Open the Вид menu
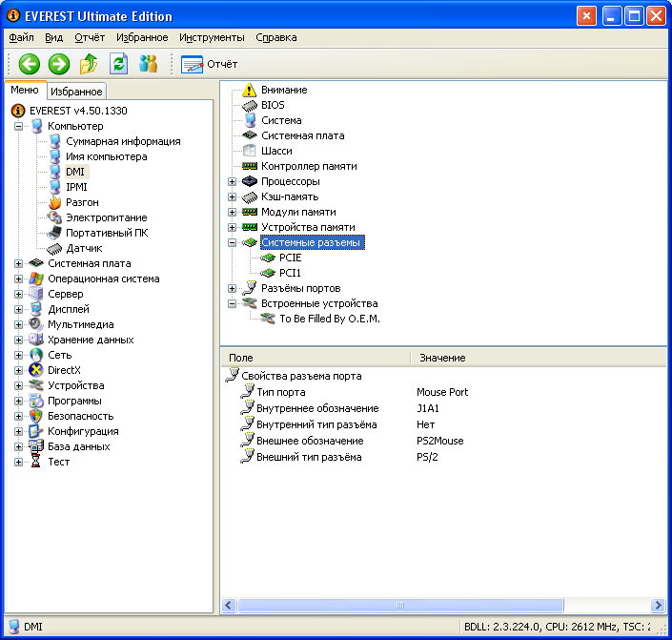This screenshot has height=640, width=672. [x=54, y=38]
